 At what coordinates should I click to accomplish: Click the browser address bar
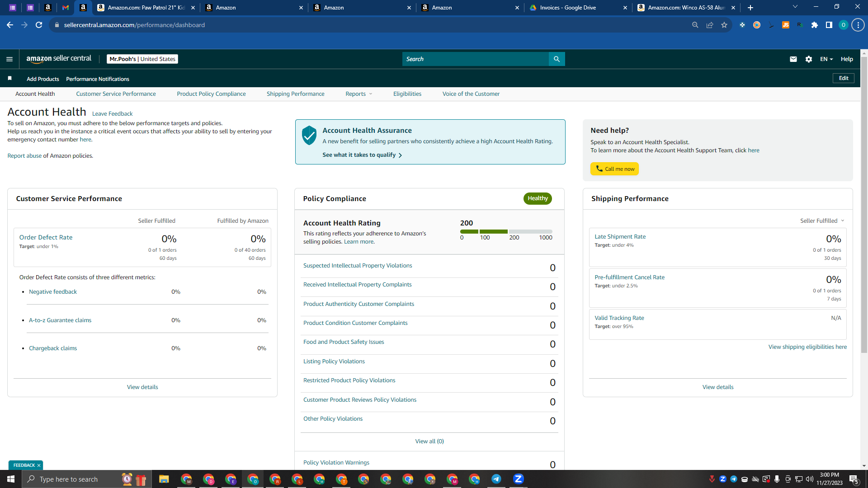(x=371, y=25)
